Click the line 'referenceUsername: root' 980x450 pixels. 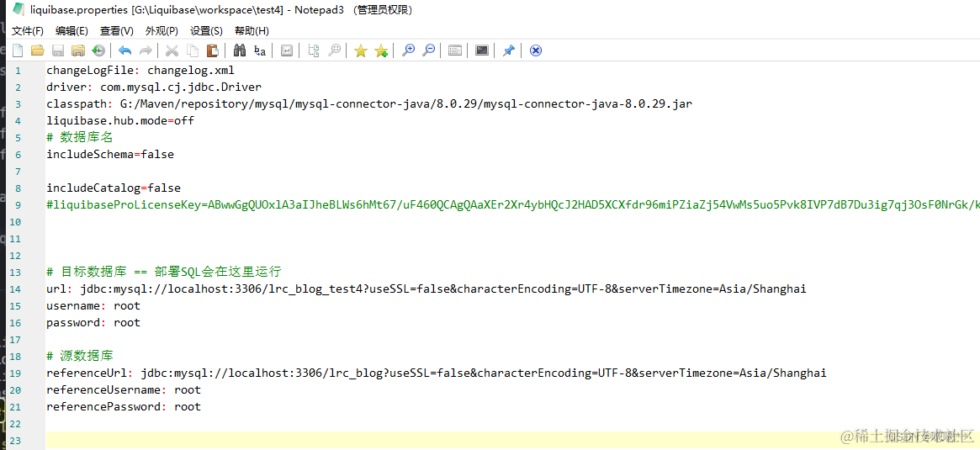pos(124,390)
